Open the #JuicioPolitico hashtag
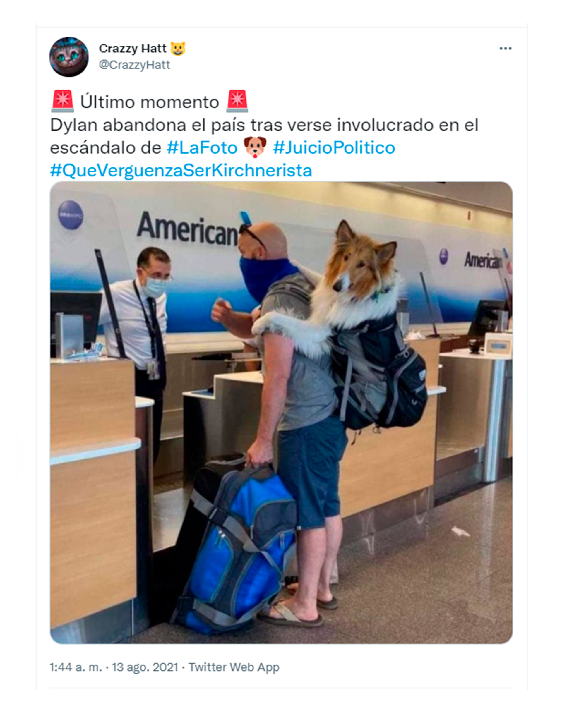Image resolution: width=562 pixels, height=728 pixels. click(x=334, y=148)
